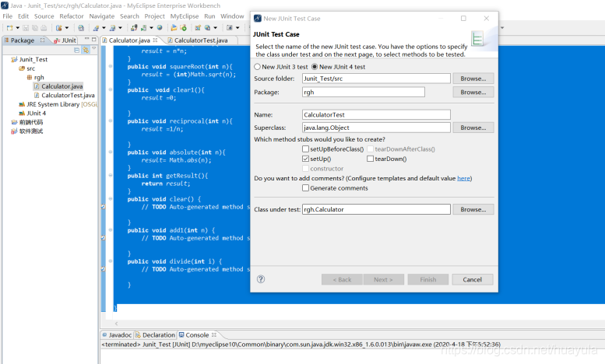605x364 pixels.
Task: Collapse the absolute method fold marker
Action: (x=111, y=152)
